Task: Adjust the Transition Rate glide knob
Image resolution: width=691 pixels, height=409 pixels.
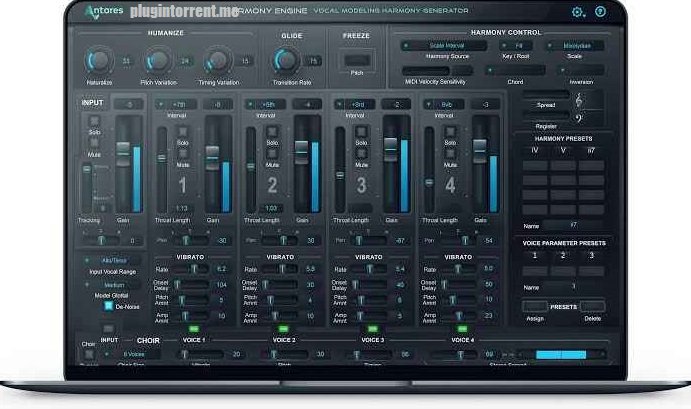Action: pyautogui.click(x=286, y=61)
